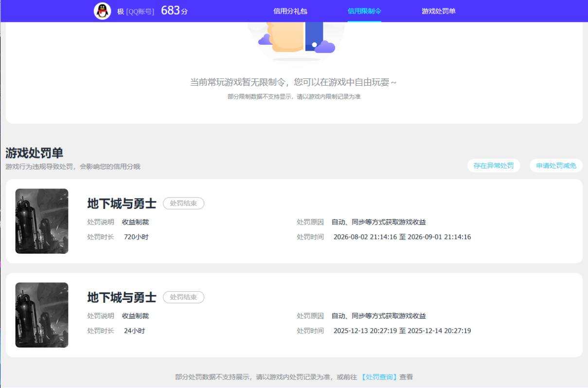Click the 部分限制数据不支持显示 note
The height and width of the screenshot is (388, 588).
[294, 97]
